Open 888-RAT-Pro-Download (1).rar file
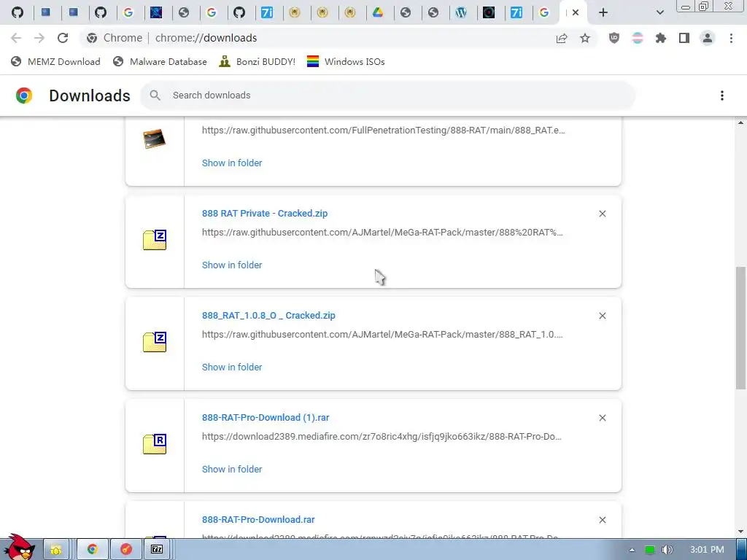Image resolution: width=747 pixels, height=560 pixels. coord(266,418)
